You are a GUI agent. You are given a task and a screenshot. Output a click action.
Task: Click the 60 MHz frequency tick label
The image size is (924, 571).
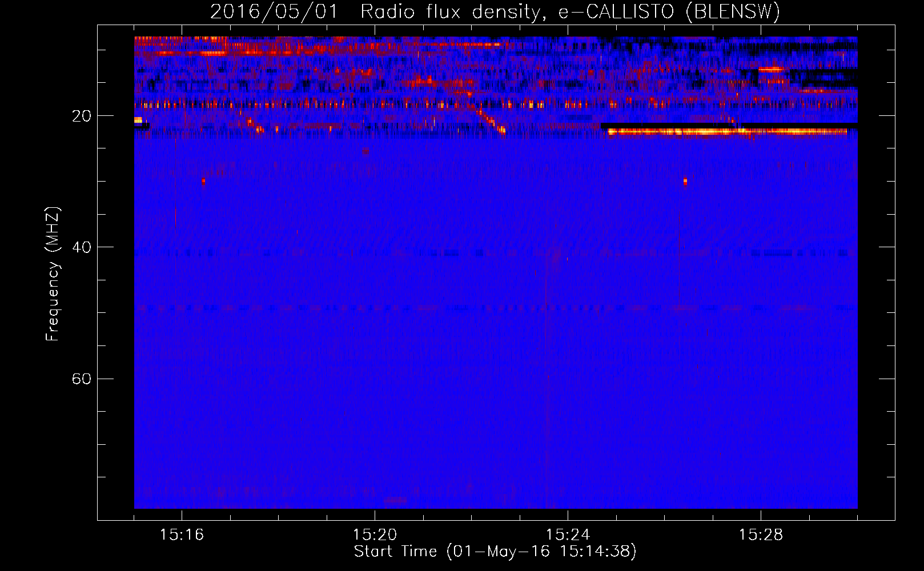coord(81,379)
